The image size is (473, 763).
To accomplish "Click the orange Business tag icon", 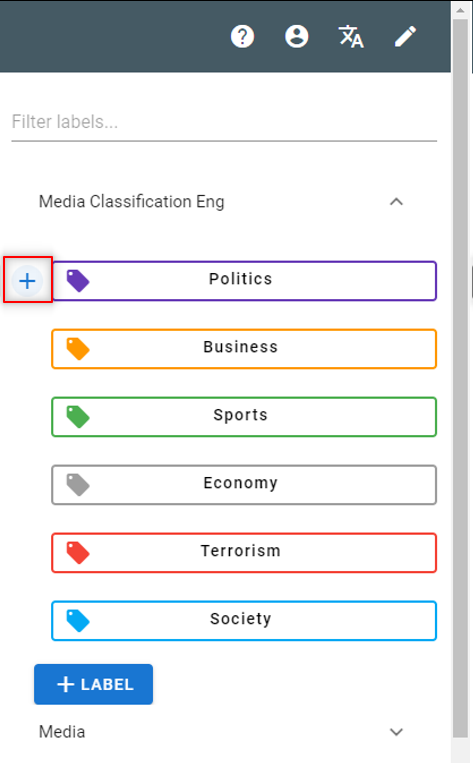I will (x=78, y=349).
